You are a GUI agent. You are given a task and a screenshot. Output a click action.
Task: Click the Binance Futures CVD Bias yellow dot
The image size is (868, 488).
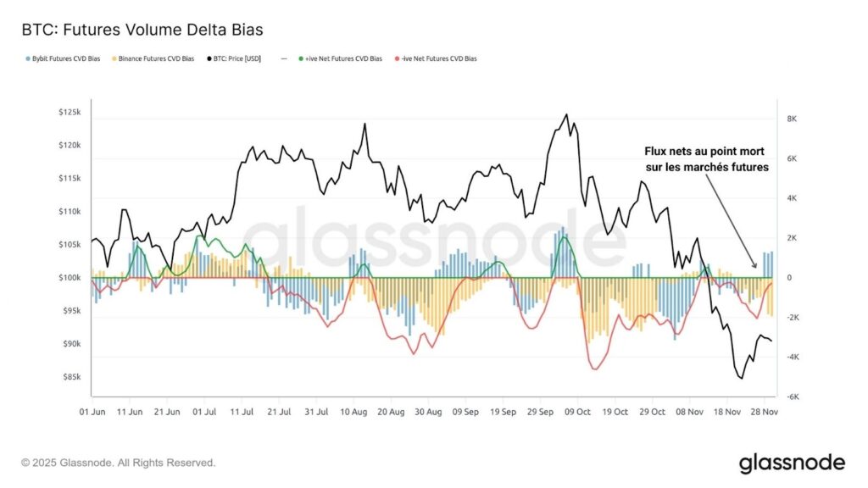(x=116, y=59)
